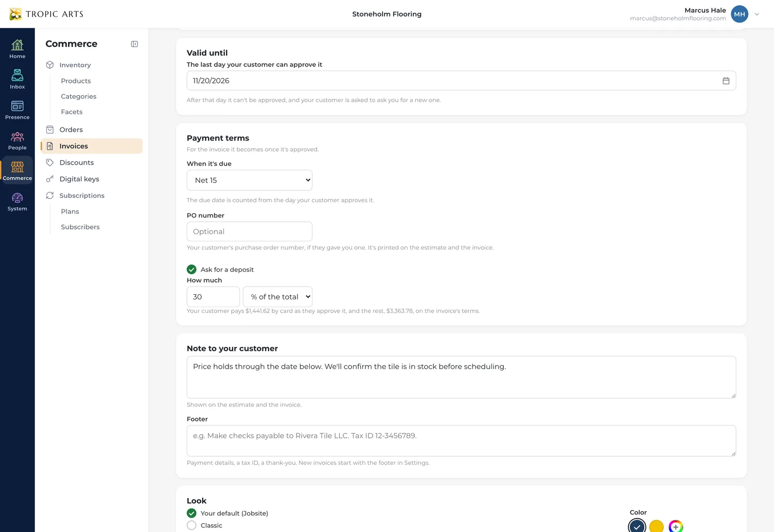Click the Subscriptions refresh icon
This screenshot has height=532, width=774.
(50, 196)
